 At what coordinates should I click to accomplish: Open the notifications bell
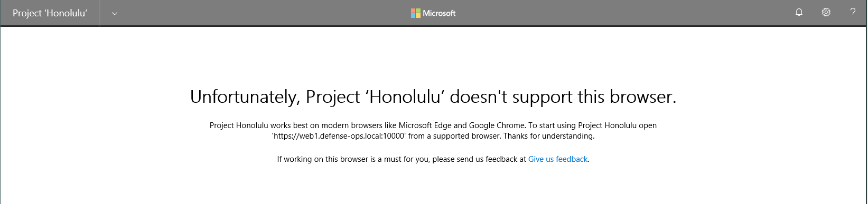tap(799, 13)
